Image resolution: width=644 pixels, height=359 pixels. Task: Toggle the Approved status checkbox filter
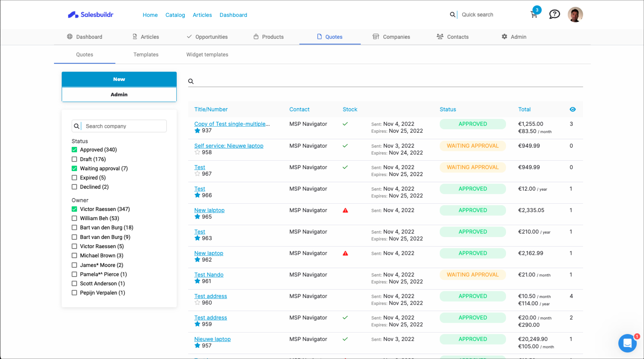74,149
